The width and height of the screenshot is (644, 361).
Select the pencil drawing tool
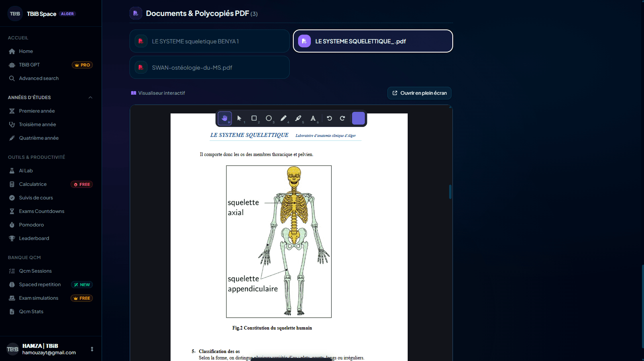tap(283, 118)
